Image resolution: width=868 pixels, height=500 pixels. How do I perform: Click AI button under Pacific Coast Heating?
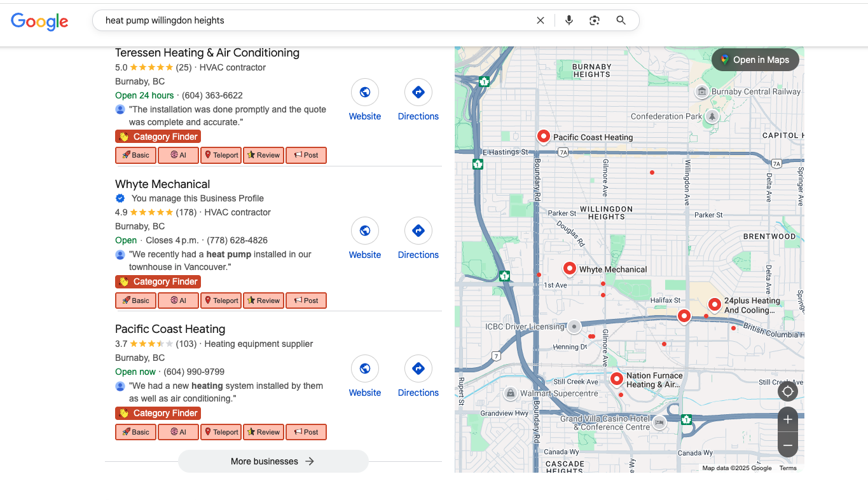[x=178, y=432]
